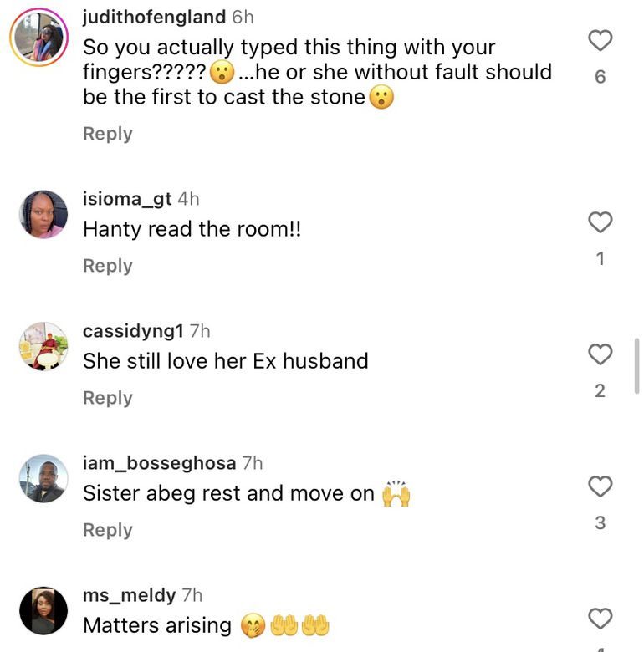Image resolution: width=644 pixels, height=652 pixels.
Task: Like judithofengland's comment with the heart
Action: coord(601,40)
